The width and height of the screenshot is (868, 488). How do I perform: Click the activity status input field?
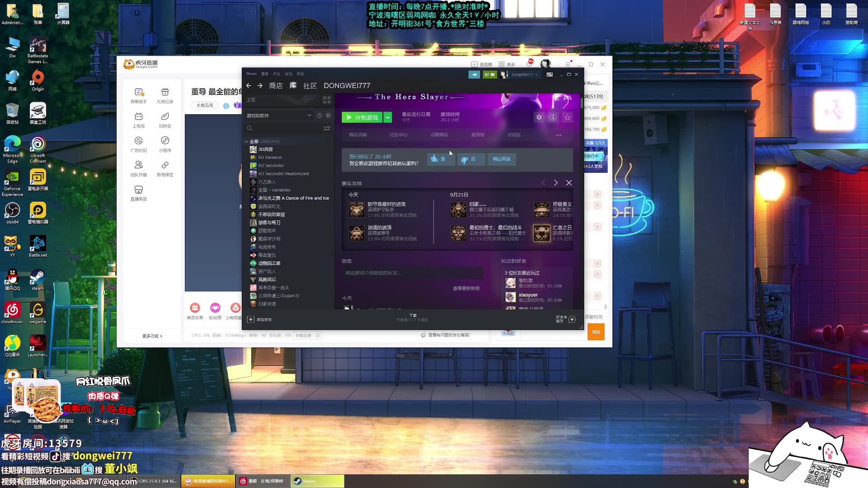tap(412, 273)
